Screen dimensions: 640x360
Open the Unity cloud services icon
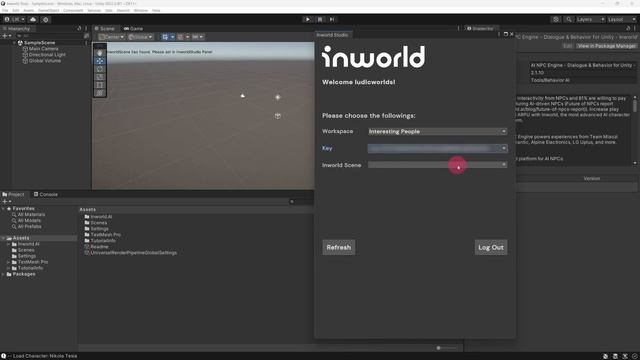[x=33, y=19]
